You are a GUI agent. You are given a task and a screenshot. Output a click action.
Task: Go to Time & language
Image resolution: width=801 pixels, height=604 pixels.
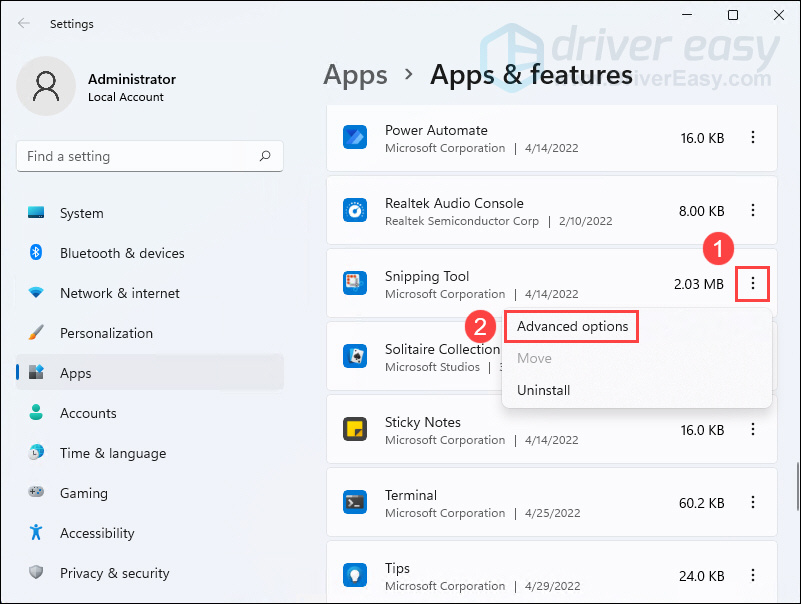150,452
